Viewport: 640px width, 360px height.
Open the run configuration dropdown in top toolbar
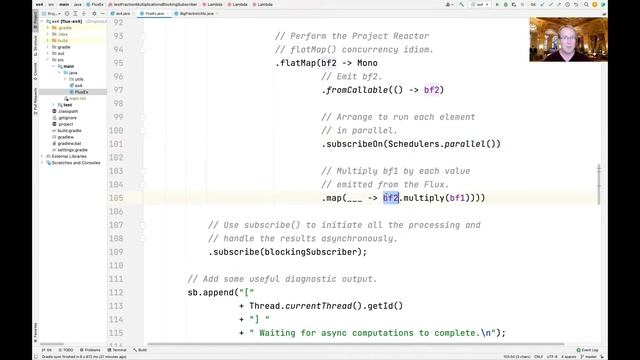[x=480, y=4]
